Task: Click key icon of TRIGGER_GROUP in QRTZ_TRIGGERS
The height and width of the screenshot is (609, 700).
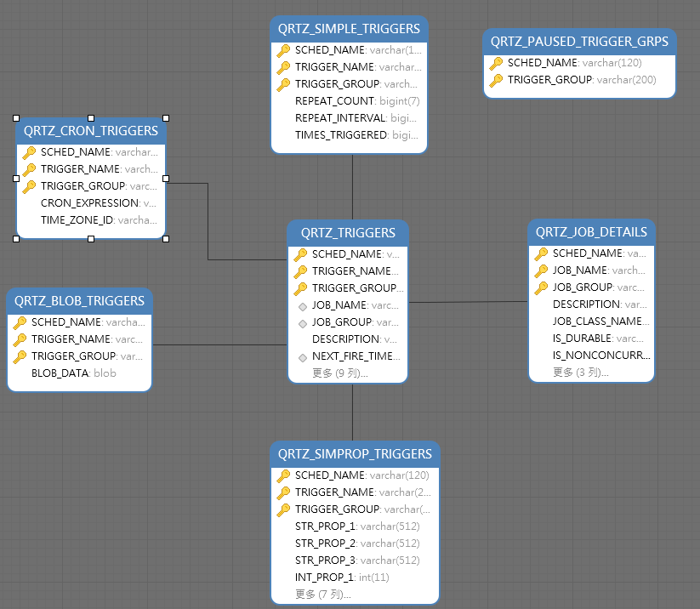Action: 300,288
